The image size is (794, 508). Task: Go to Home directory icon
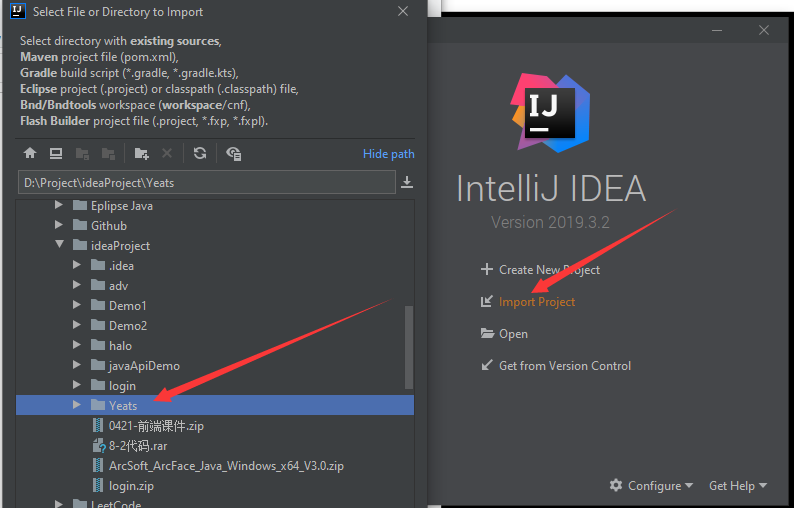pyautogui.click(x=30, y=153)
